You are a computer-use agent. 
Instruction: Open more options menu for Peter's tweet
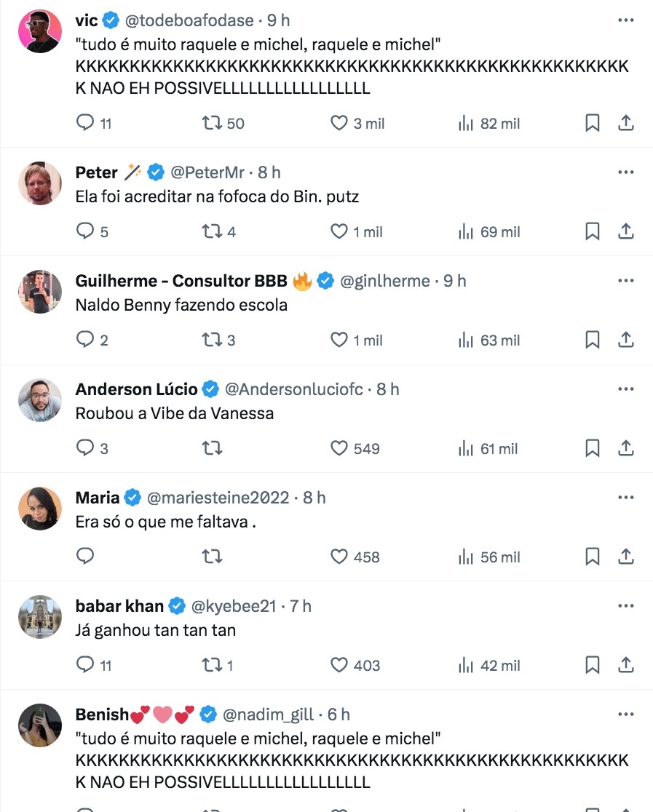click(625, 172)
